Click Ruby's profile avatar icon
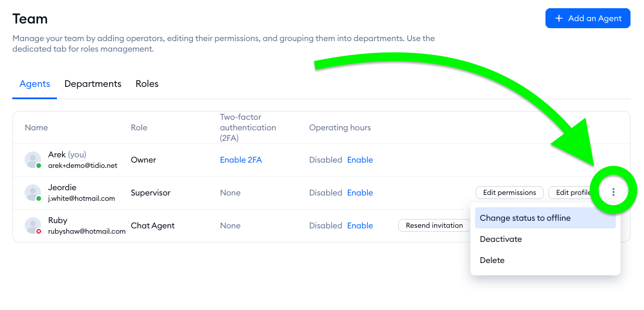The image size is (644, 310). pyautogui.click(x=33, y=225)
